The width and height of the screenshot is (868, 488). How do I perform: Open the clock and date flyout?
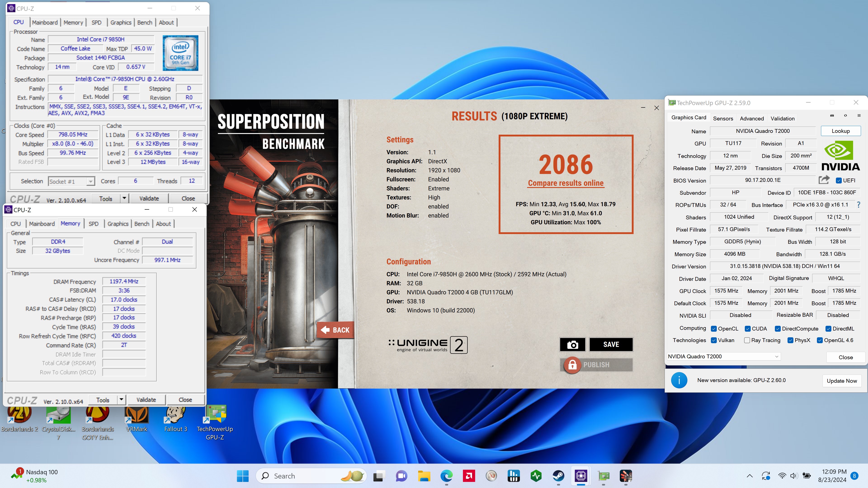pyautogui.click(x=832, y=476)
